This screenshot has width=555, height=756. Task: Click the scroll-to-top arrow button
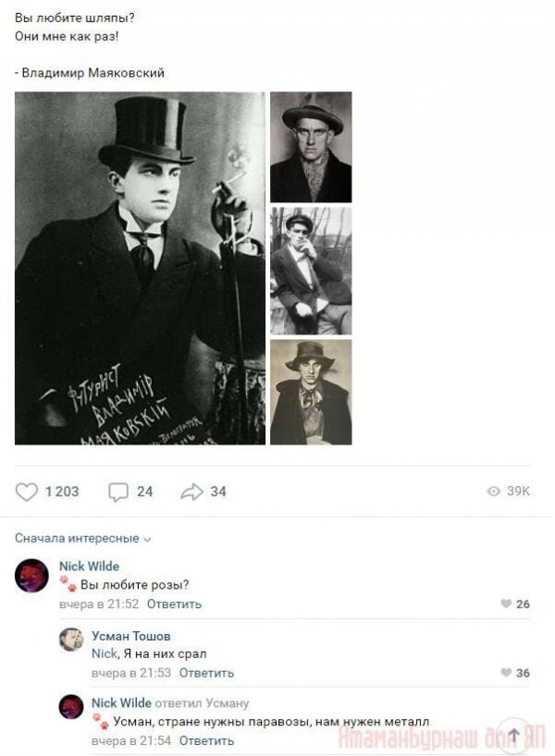click(x=514, y=735)
